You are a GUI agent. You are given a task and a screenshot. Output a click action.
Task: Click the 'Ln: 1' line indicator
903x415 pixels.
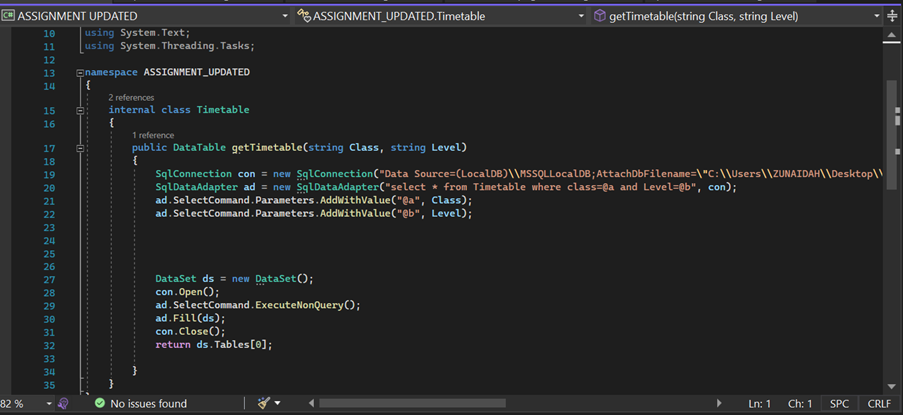[x=760, y=403]
